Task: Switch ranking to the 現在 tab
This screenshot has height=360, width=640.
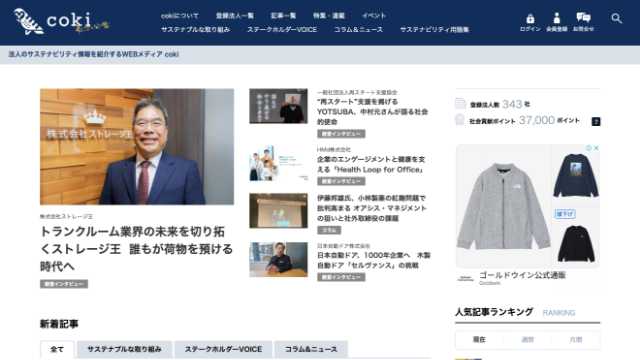Action: point(479,340)
